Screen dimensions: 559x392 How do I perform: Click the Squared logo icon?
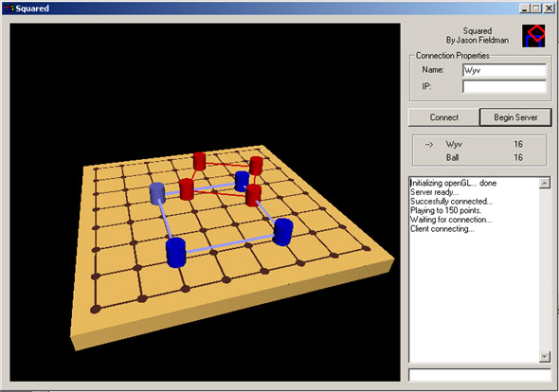pyautogui.click(x=533, y=36)
